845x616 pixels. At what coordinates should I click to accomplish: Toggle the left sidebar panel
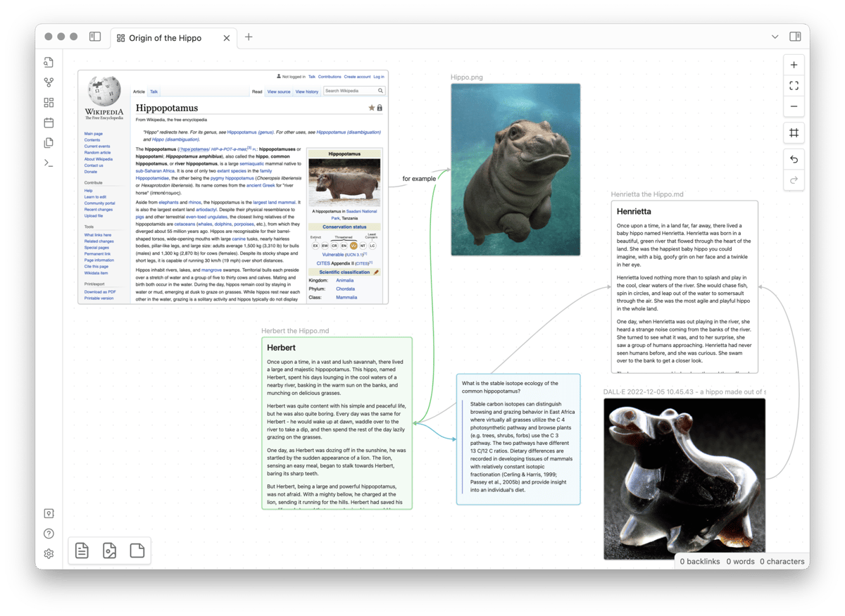[95, 37]
